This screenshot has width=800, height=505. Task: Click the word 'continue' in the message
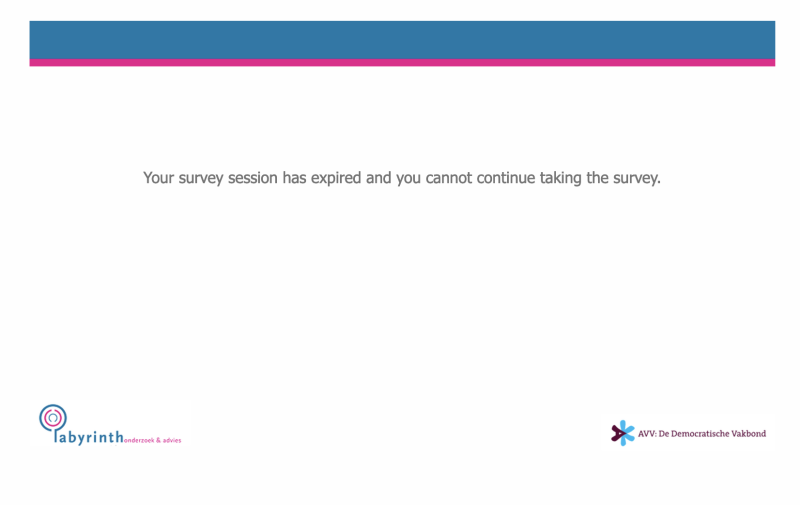point(506,178)
